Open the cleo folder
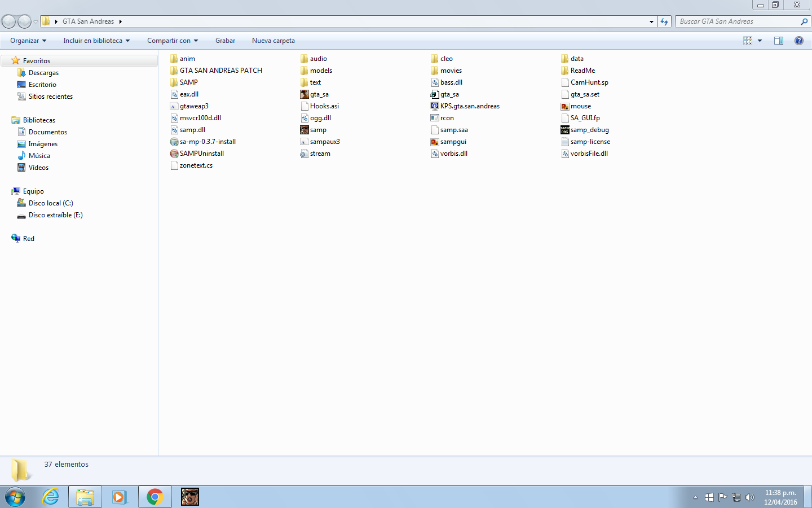Screen dimensions: 812x508 click(x=442, y=59)
